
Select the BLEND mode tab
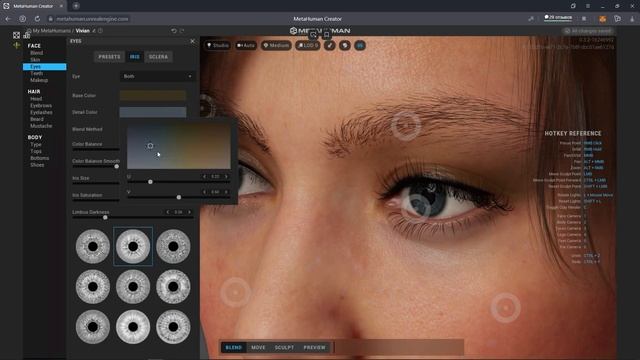[234, 347]
